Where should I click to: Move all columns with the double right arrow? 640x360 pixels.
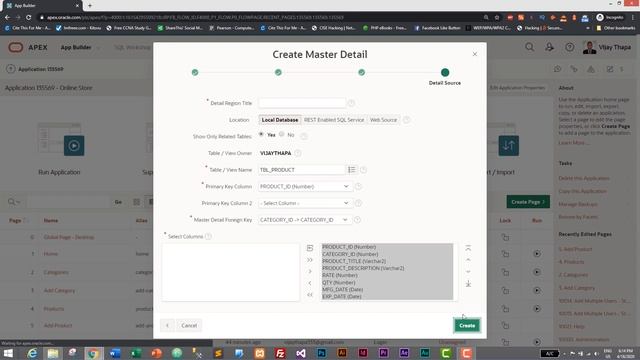(x=310, y=260)
